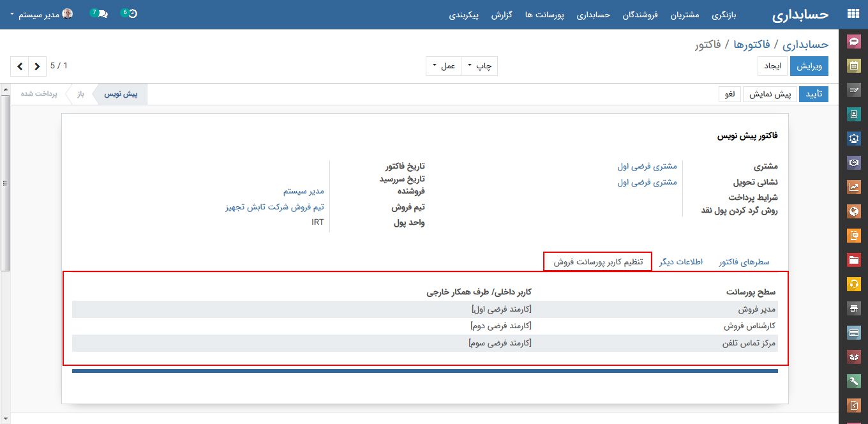Click the پیش نویس draft status stage
The height and width of the screenshot is (424, 868).
121,94
